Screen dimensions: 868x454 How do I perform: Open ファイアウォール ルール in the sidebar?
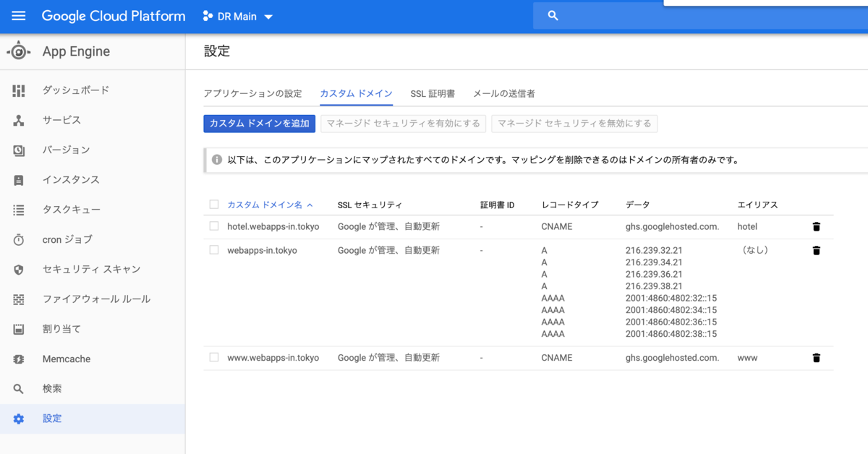click(96, 299)
